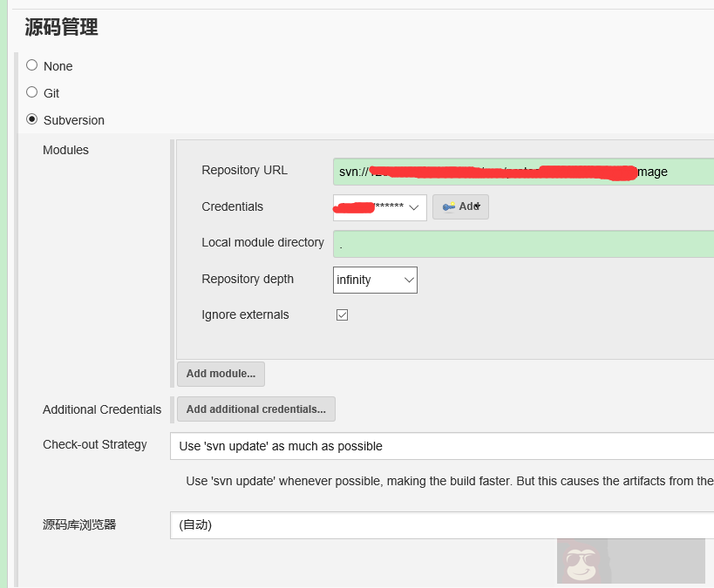
Task: Uncheck the Ignore externals checkbox
Action: point(342,314)
